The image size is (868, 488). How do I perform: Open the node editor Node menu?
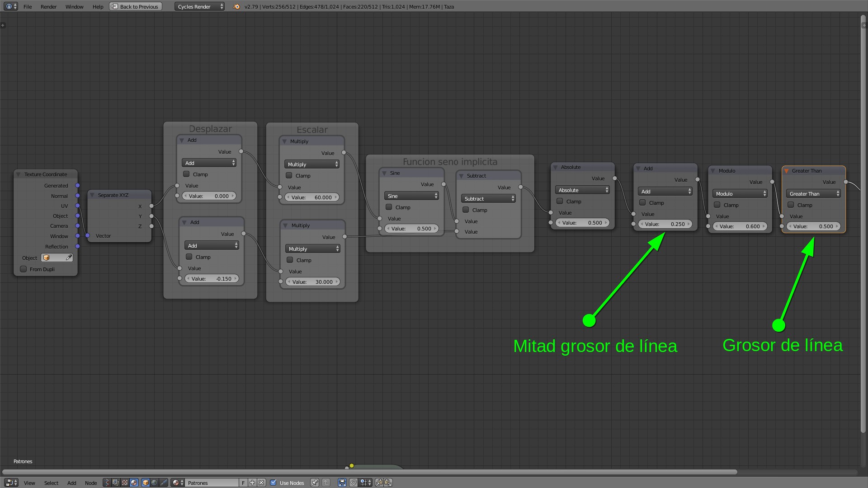pyautogui.click(x=91, y=483)
